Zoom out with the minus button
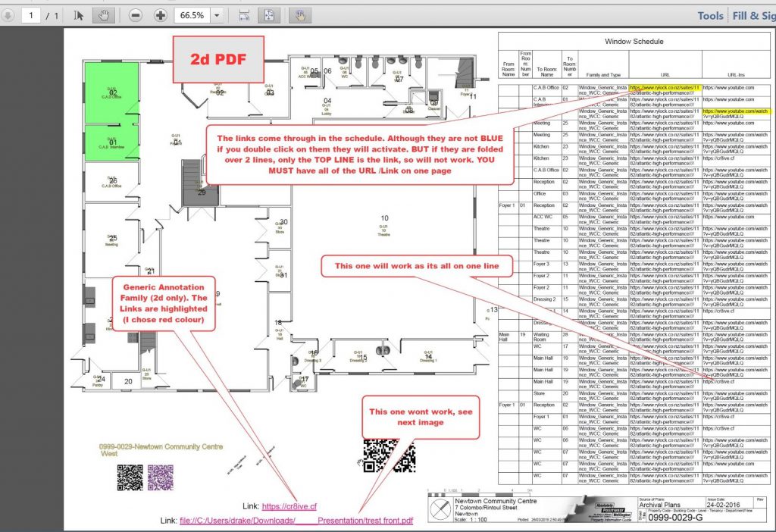Image resolution: width=776 pixels, height=532 pixels. pos(135,15)
